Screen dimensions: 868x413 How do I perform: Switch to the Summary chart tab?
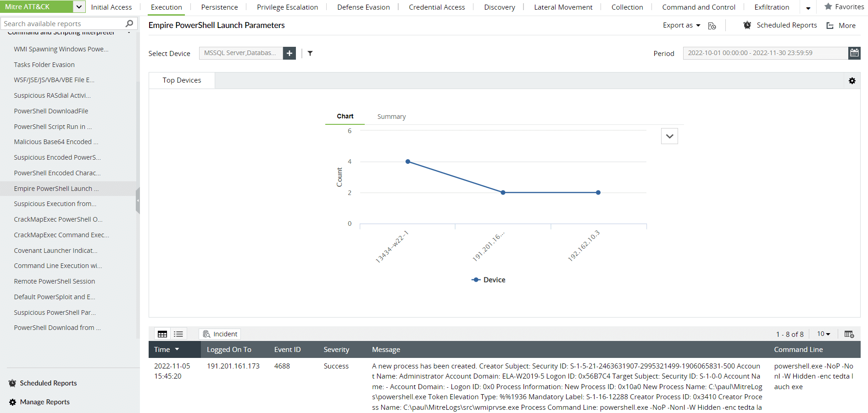click(391, 117)
